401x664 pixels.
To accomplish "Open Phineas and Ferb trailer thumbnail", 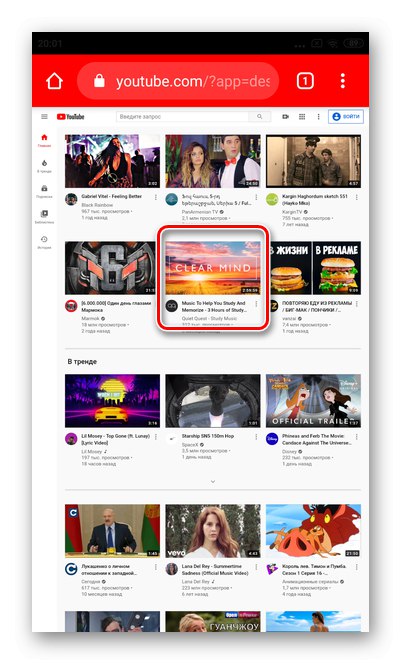I will [313, 401].
